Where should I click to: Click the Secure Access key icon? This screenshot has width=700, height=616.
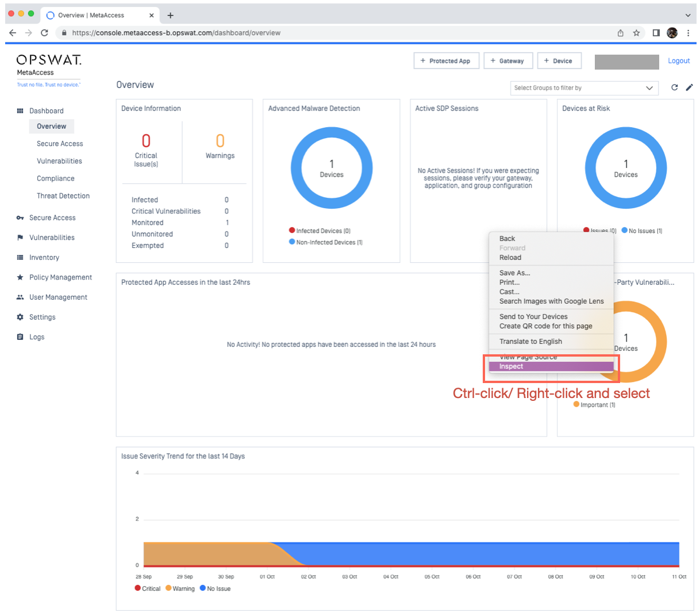point(20,218)
